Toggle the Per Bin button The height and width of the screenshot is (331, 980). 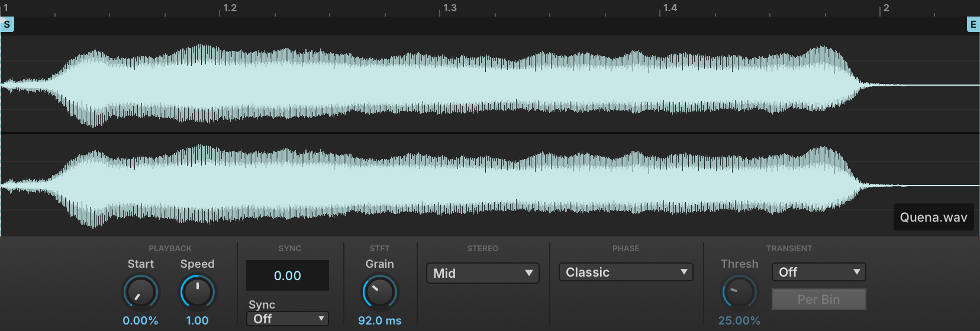819,299
